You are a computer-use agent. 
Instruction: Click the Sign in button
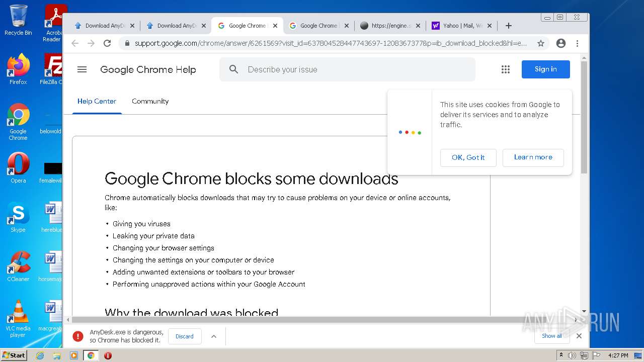coord(545,69)
